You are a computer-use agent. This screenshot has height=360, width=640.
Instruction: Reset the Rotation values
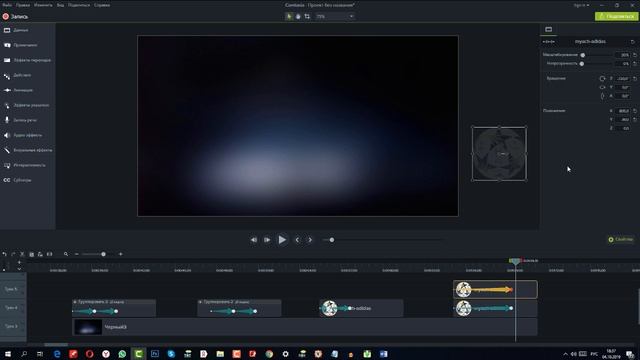point(635,78)
